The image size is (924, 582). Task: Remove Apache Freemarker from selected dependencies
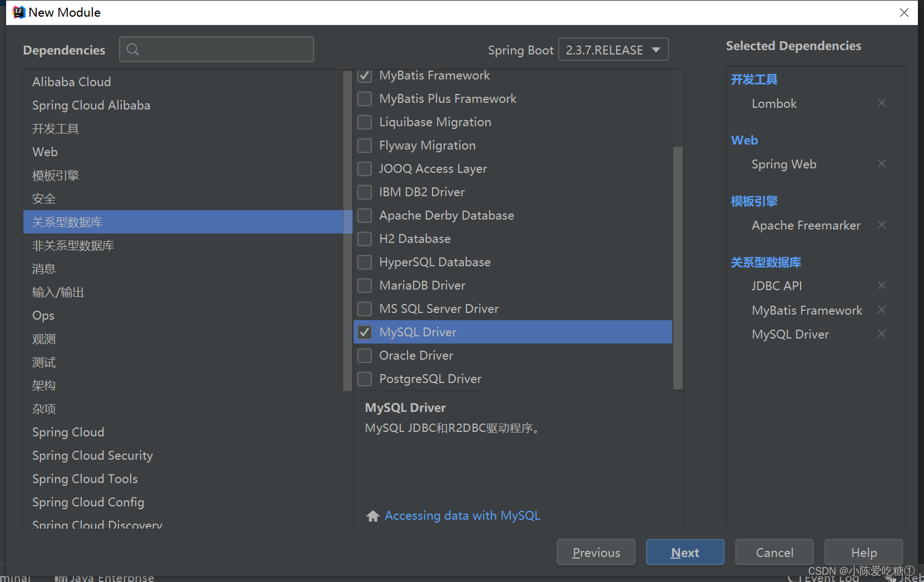coord(882,225)
